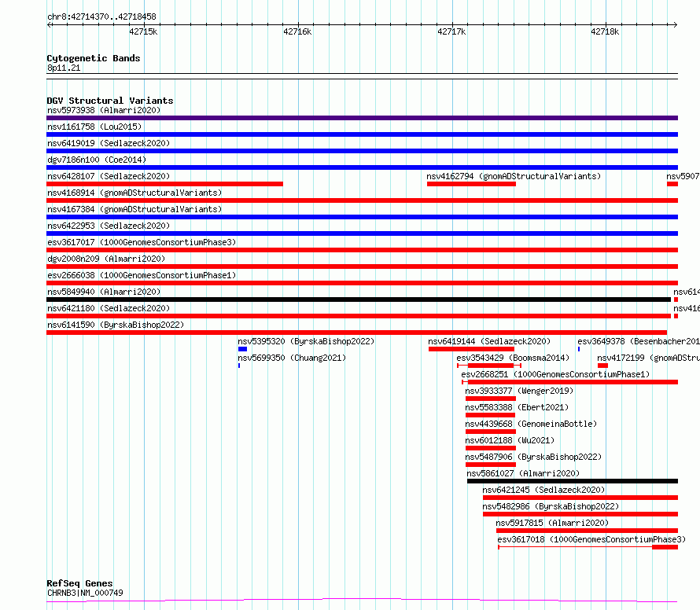700x610 pixels.
Task: Select the red nsv3933377 variant bar
Action: [491, 399]
